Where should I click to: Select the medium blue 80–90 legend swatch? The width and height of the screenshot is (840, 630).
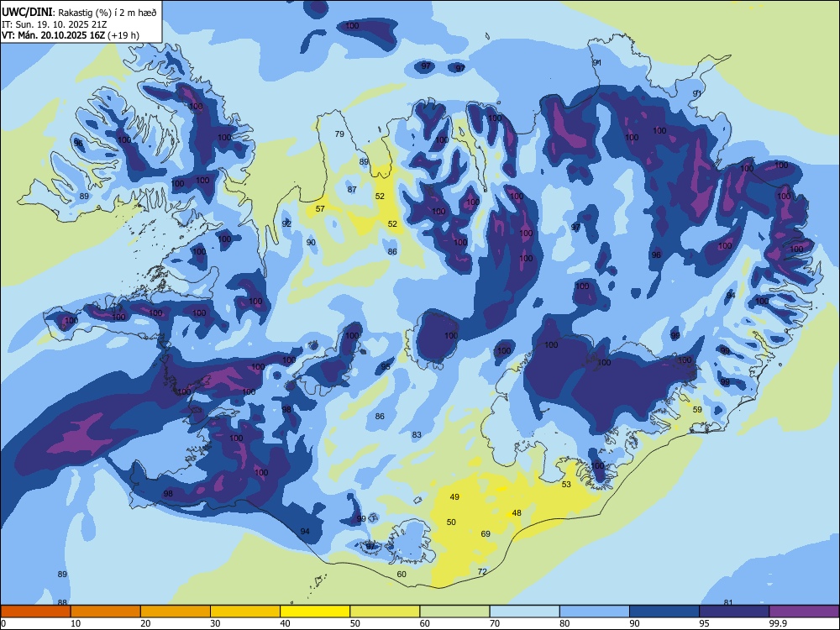click(x=595, y=612)
